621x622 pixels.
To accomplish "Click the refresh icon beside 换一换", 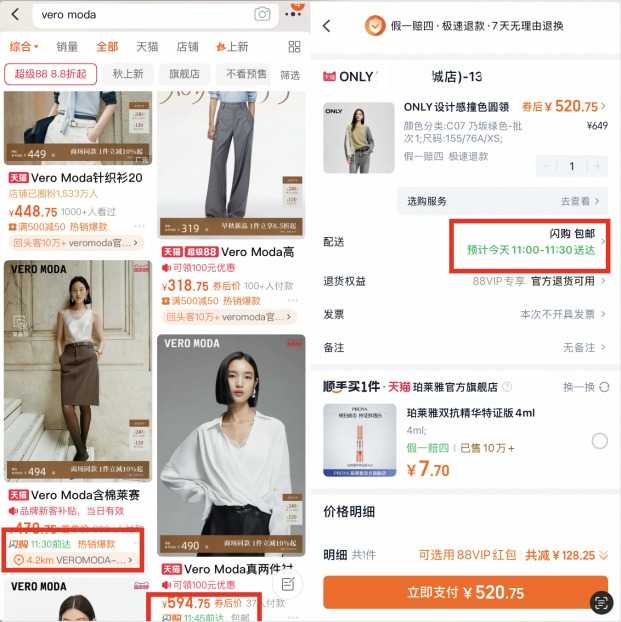I will point(604,387).
